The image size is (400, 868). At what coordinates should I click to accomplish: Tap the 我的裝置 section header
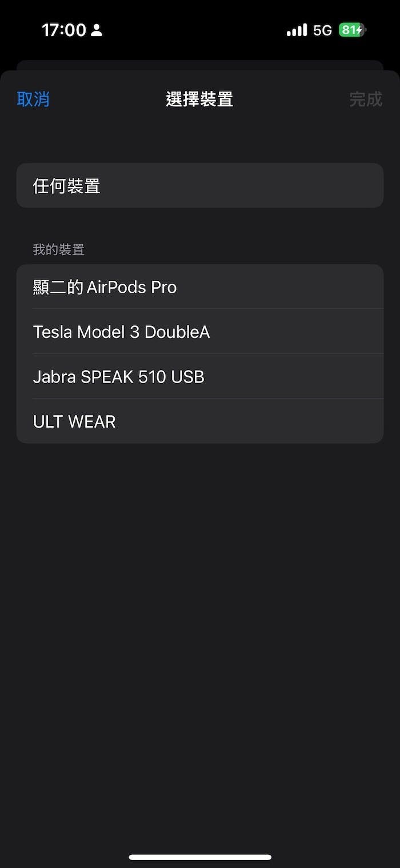click(59, 250)
